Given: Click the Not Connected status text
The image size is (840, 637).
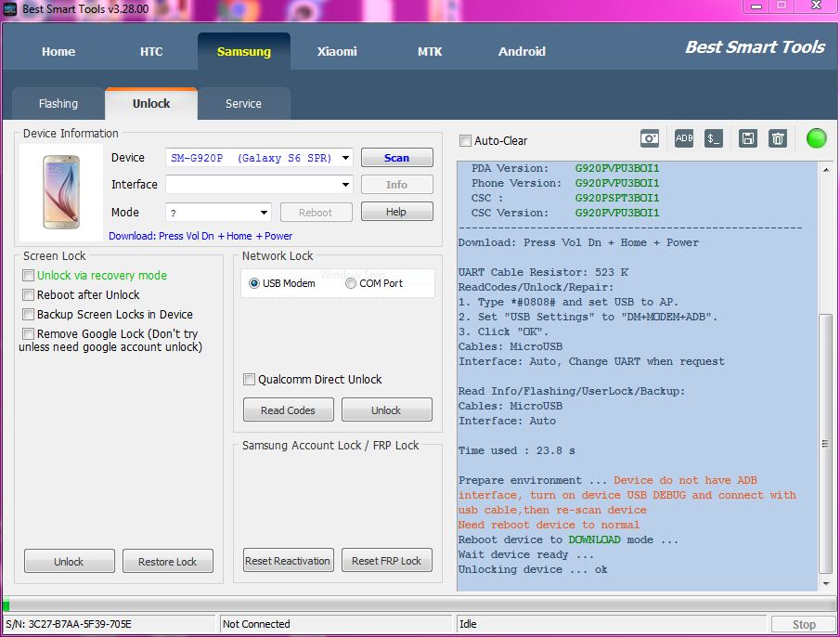Looking at the screenshot, I should pos(256,624).
